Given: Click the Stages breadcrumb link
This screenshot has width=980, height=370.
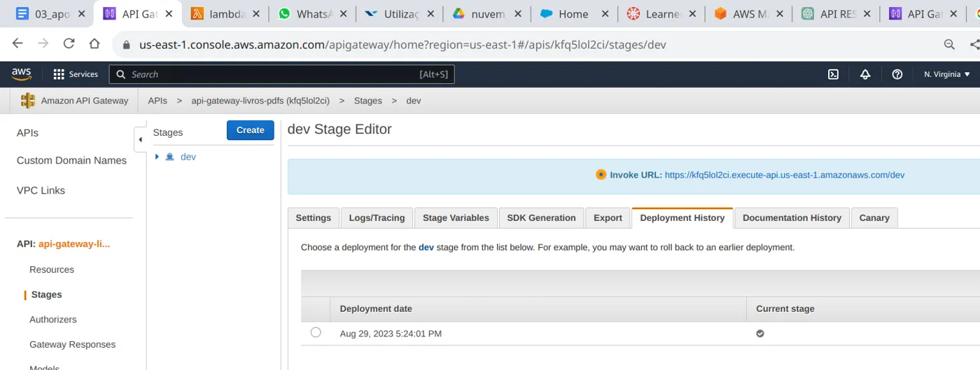Looking at the screenshot, I should pyautogui.click(x=368, y=101).
